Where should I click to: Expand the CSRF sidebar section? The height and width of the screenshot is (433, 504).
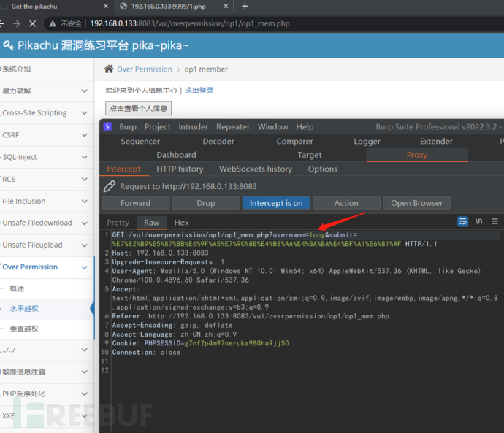coord(45,135)
